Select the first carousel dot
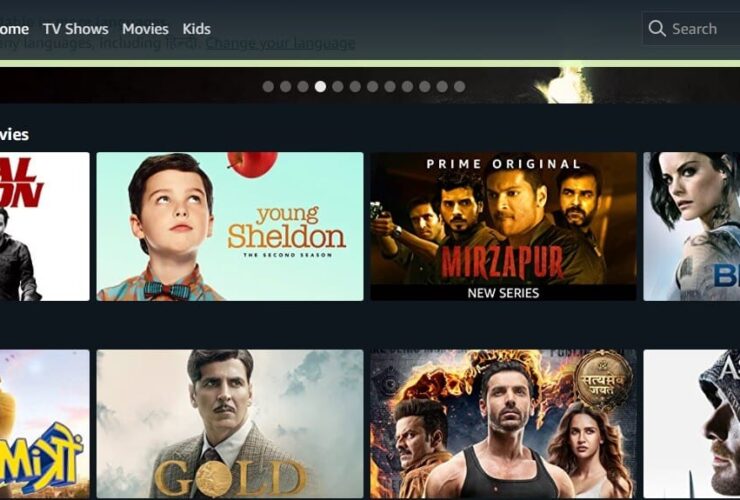 click(x=268, y=86)
